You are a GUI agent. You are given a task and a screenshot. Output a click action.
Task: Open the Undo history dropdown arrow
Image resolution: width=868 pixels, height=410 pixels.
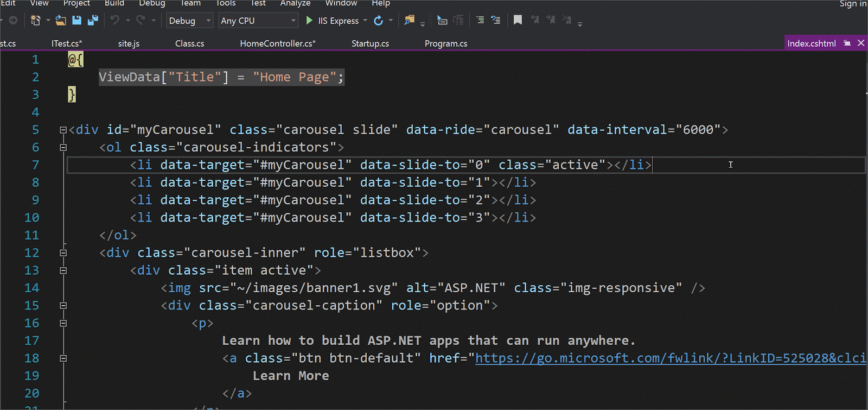128,21
